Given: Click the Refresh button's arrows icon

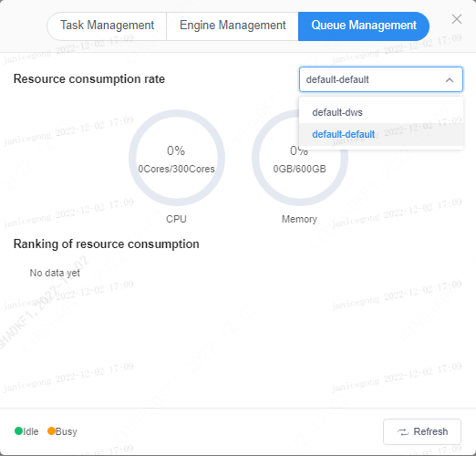Looking at the screenshot, I should [x=403, y=431].
